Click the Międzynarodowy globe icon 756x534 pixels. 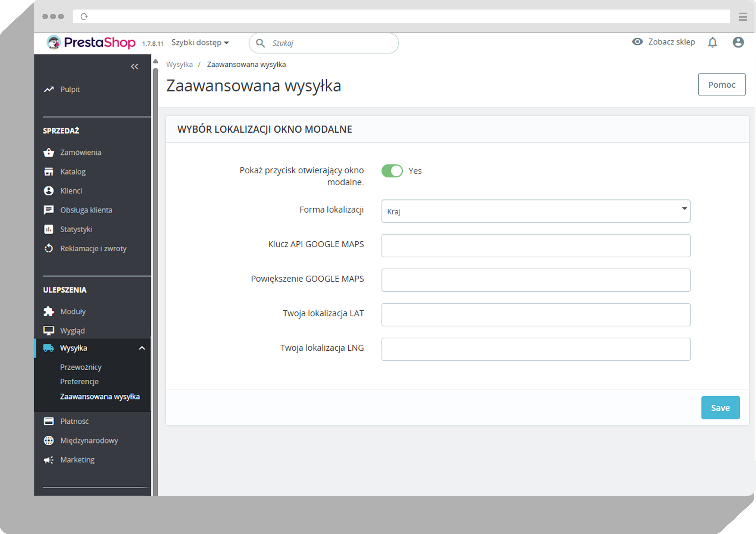coord(49,440)
